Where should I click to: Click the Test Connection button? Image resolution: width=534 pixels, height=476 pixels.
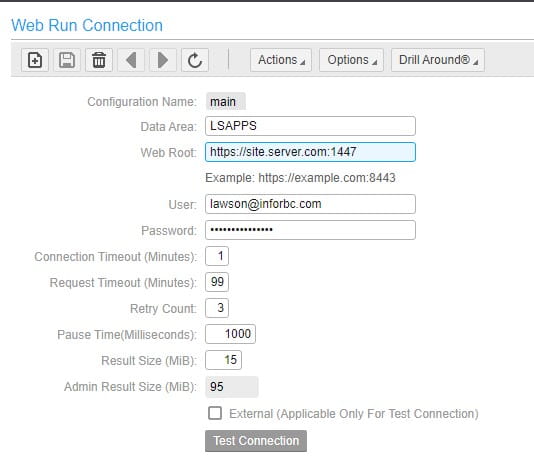256,441
